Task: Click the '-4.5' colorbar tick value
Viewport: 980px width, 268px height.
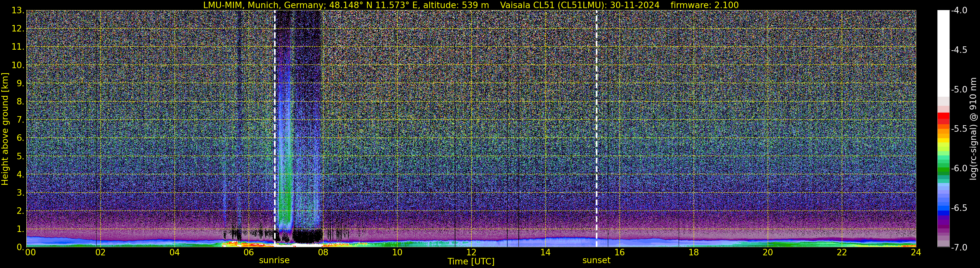Action: (x=959, y=50)
